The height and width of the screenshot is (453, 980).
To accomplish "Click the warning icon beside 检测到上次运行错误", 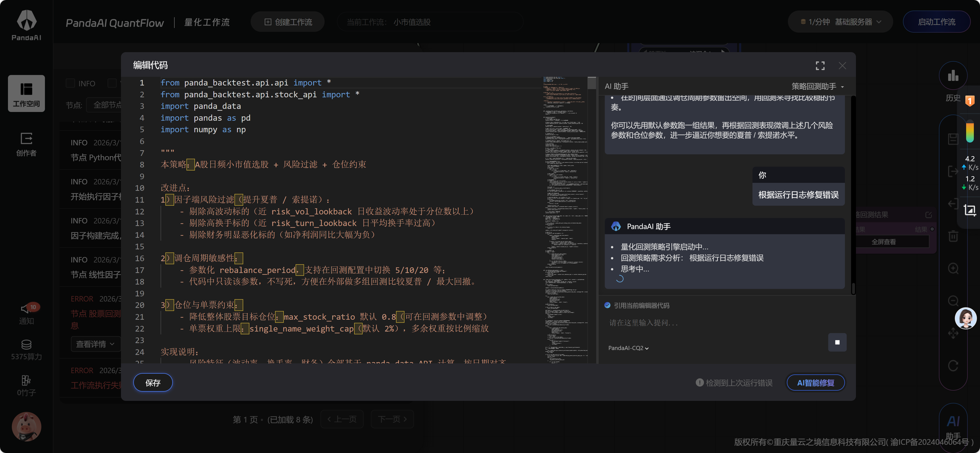I will coord(699,383).
